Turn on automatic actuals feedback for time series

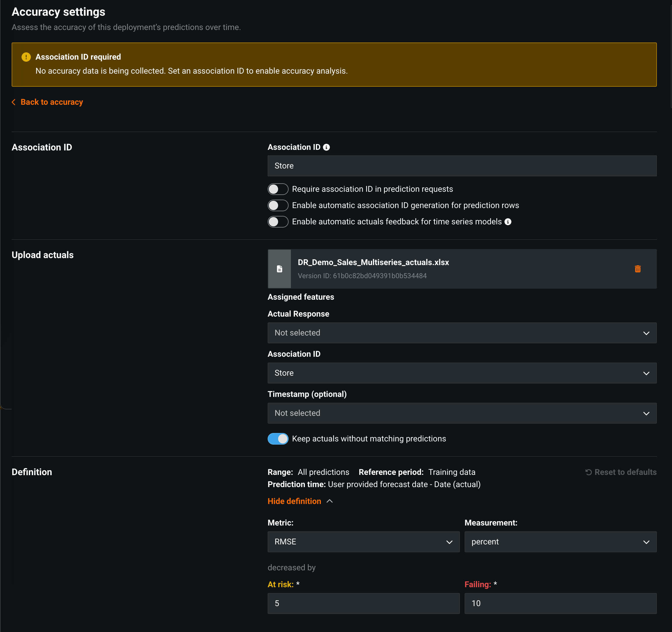(x=278, y=222)
